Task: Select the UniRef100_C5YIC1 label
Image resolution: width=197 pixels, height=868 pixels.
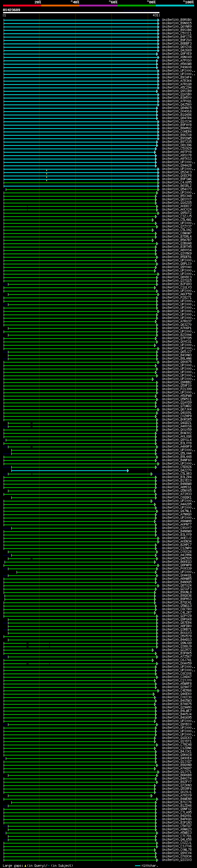Action: [x=177, y=33]
